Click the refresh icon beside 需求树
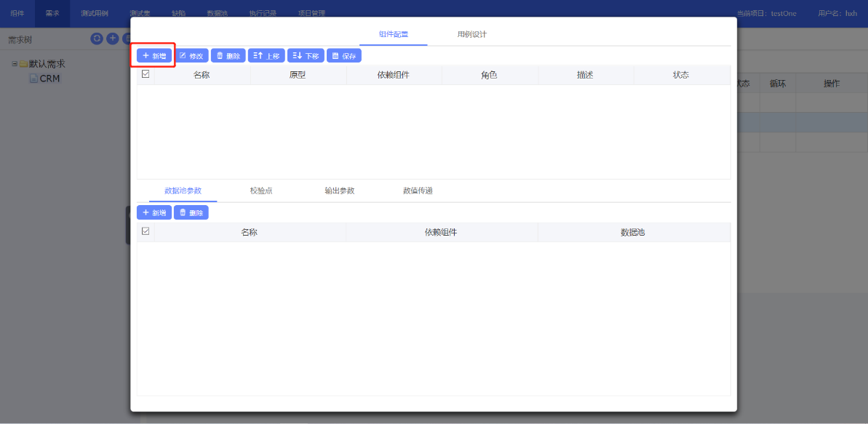This screenshot has width=868, height=424. [x=97, y=39]
